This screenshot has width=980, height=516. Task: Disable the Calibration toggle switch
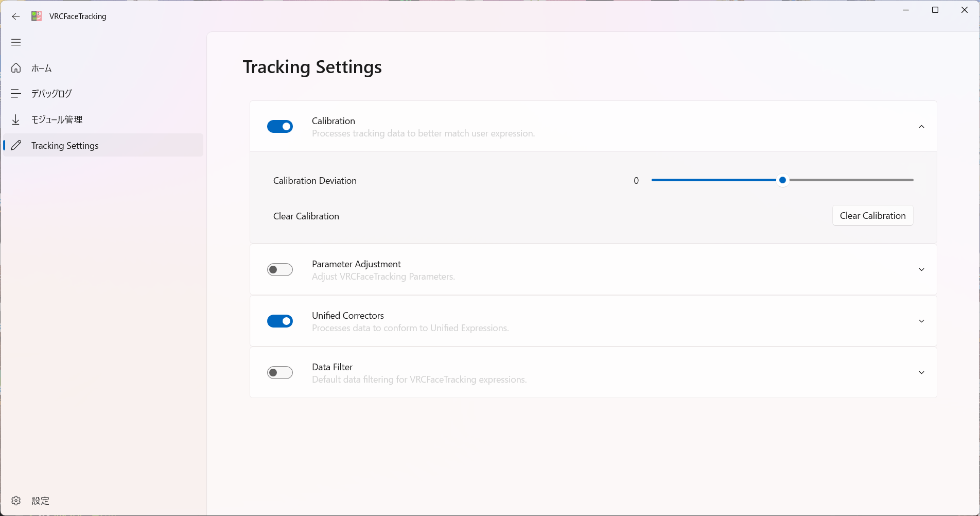click(280, 127)
